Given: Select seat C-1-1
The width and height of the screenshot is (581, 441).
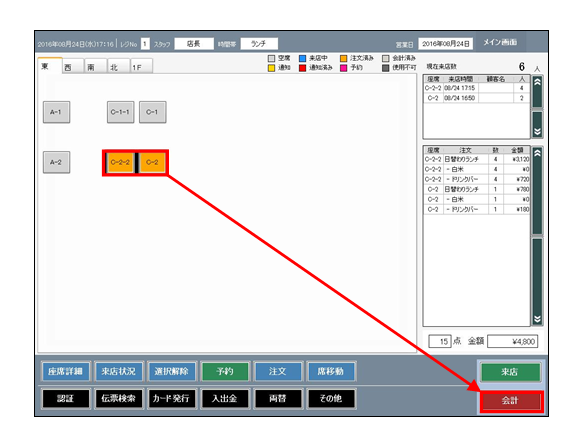Looking at the screenshot, I should (x=120, y=112).
